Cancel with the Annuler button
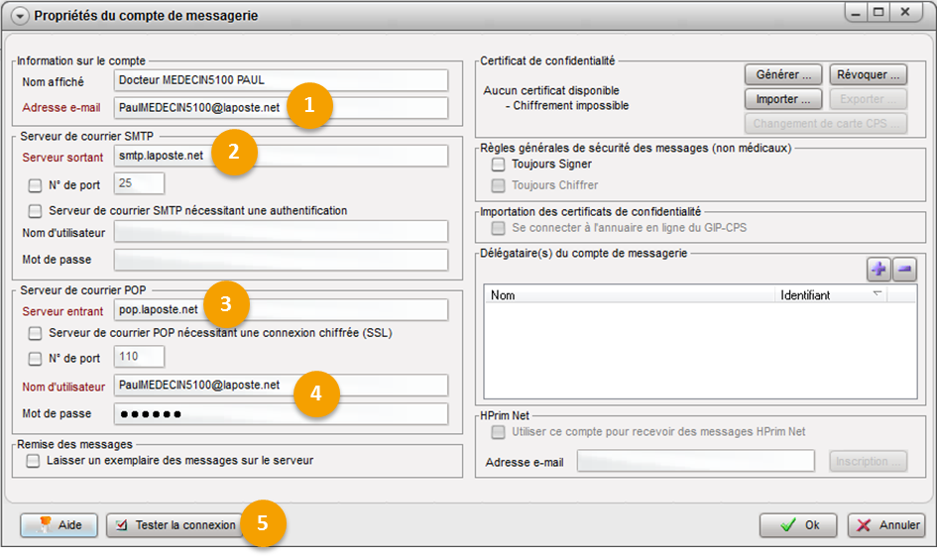 coord(886,525)
